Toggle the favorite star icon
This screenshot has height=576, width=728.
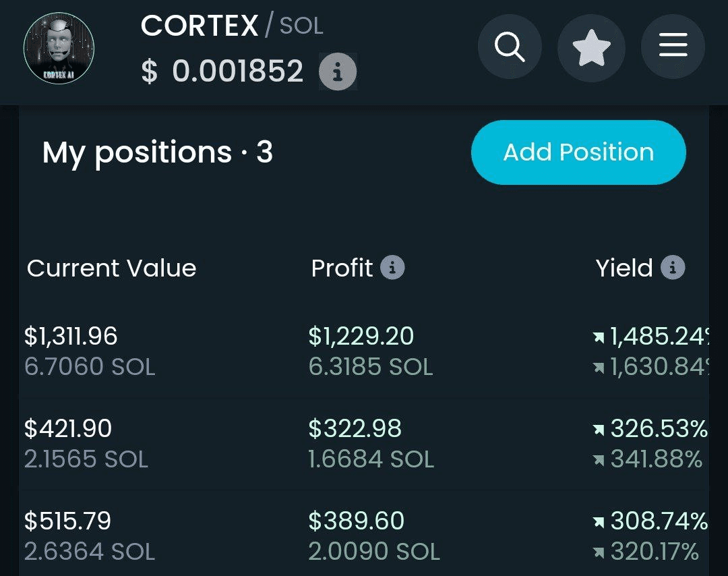(592, 47)
